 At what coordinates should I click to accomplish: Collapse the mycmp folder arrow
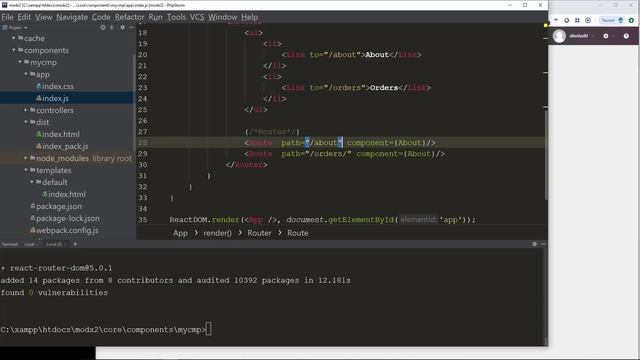point(20,62)
